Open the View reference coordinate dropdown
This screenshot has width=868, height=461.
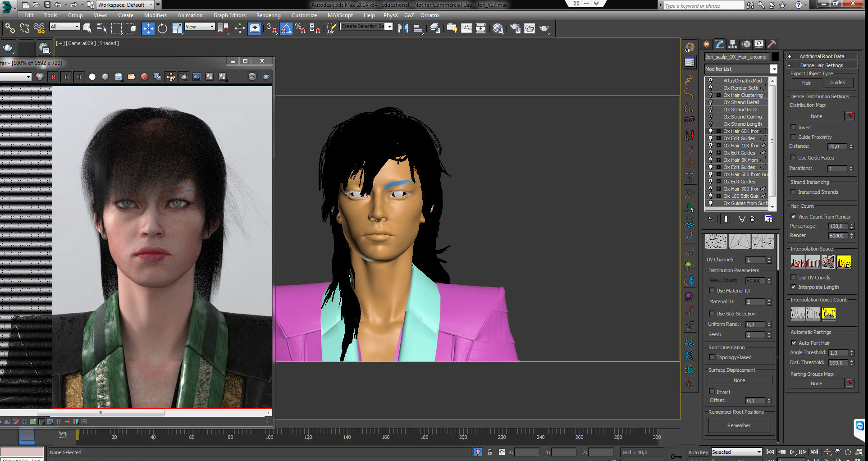(x=200, y=27)
